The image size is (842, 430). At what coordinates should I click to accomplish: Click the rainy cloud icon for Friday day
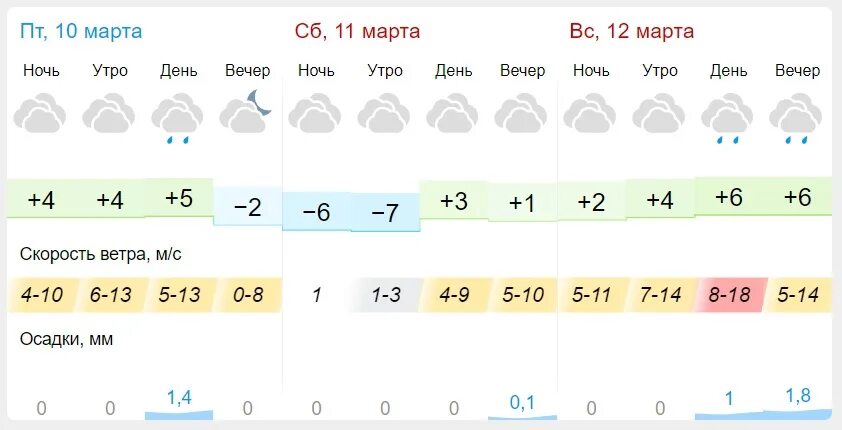[178, 119]
